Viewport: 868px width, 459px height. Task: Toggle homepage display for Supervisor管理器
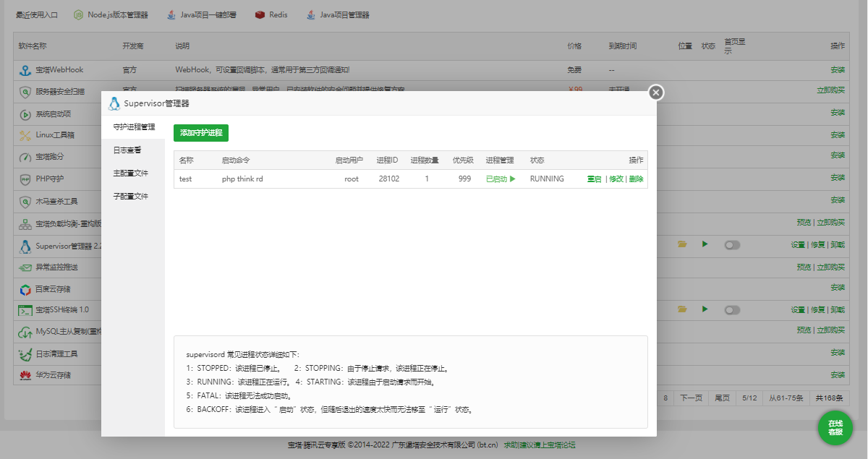tap(733, 245)
